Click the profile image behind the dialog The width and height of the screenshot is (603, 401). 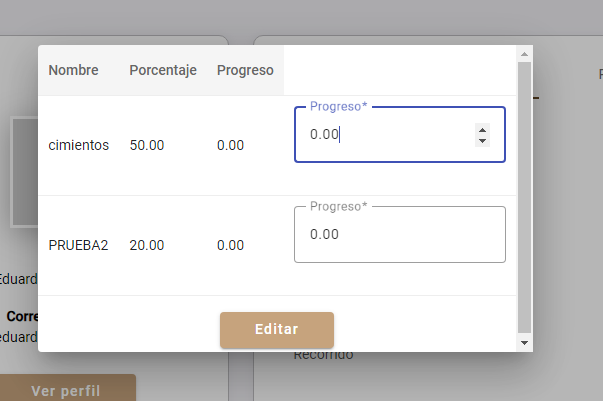pyautogui.click(x=24, y=170)
